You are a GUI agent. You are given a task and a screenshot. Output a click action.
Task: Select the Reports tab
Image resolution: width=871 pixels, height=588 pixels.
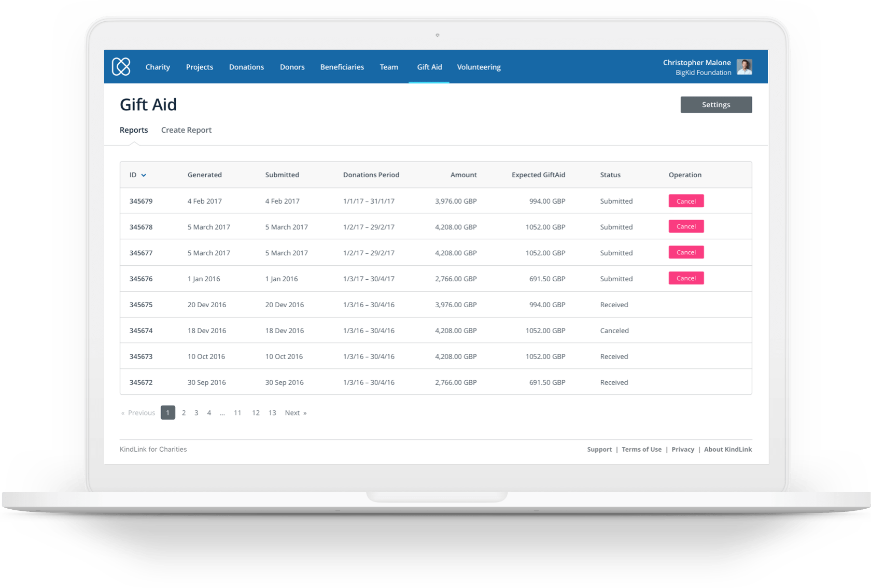[133, 130]
